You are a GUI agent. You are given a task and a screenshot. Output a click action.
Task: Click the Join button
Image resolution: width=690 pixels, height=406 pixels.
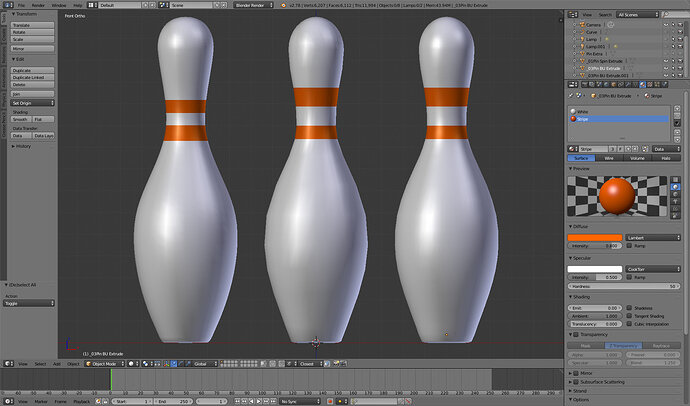coord(33,94)
